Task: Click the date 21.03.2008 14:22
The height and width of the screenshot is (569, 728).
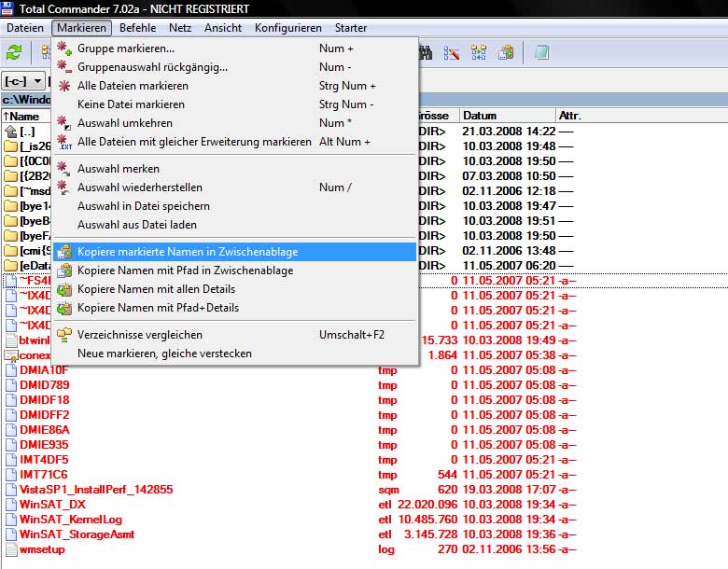Action: [509, 132]
